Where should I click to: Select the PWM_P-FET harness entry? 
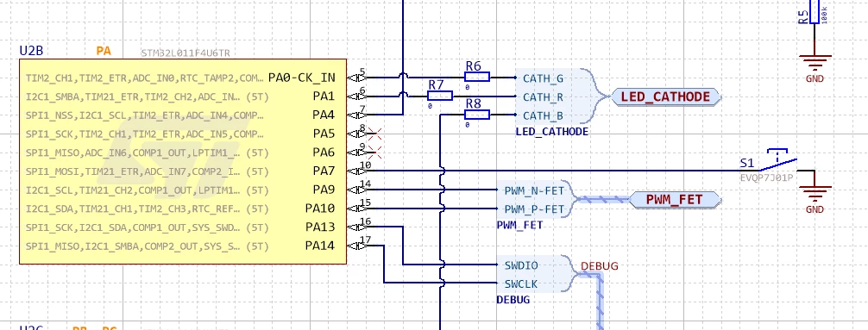(x=534, y=209)
